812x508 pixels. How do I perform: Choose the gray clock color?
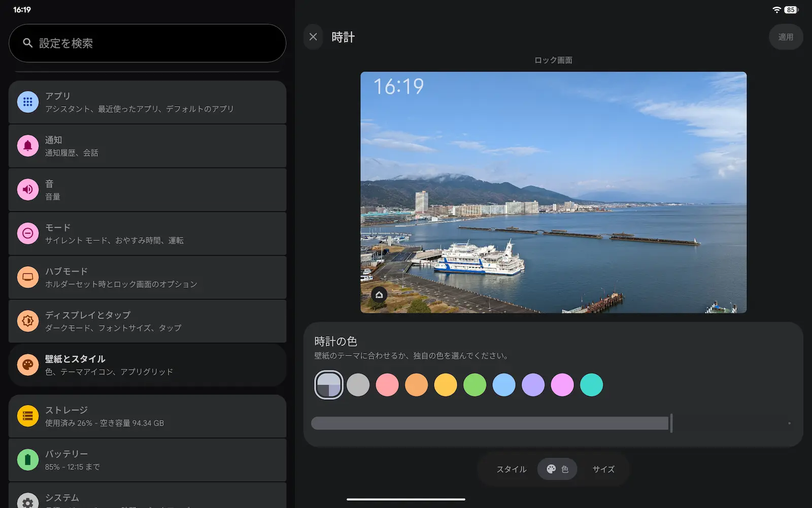[358, 385]
